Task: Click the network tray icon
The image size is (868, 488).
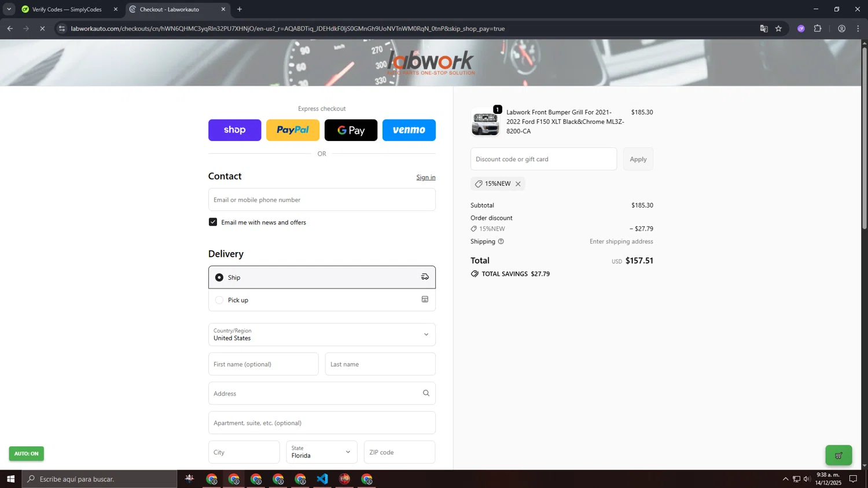Action: (796, 479)
